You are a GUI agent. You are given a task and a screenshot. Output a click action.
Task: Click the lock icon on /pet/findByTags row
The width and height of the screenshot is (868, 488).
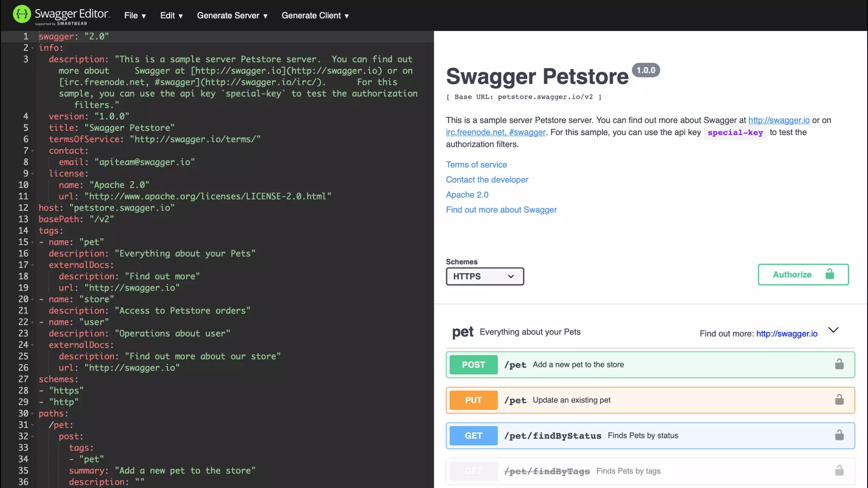(x=839, y=471)
